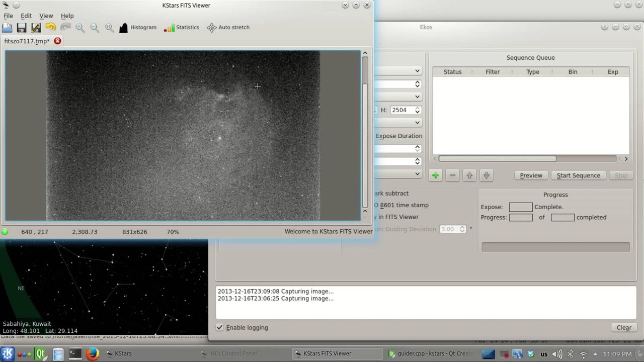This screenshot has width=644, height=362.
Task: Click the Type column header
Action: 532,72
